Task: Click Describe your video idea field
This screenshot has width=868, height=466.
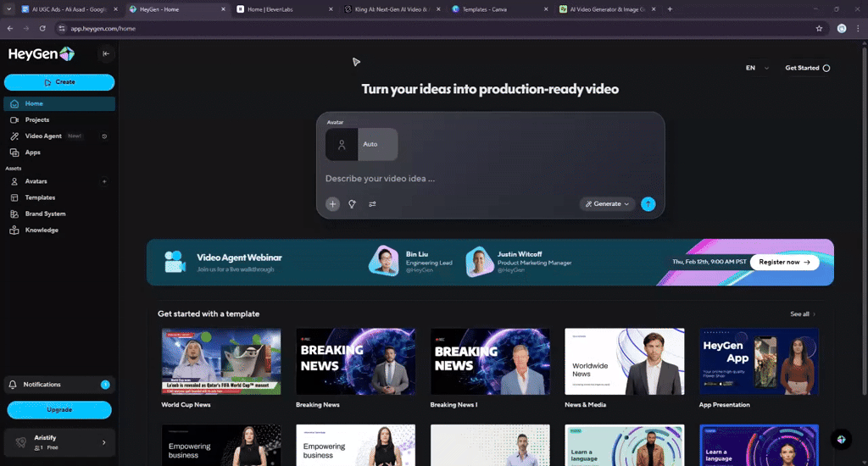Action: click(490, 179)
